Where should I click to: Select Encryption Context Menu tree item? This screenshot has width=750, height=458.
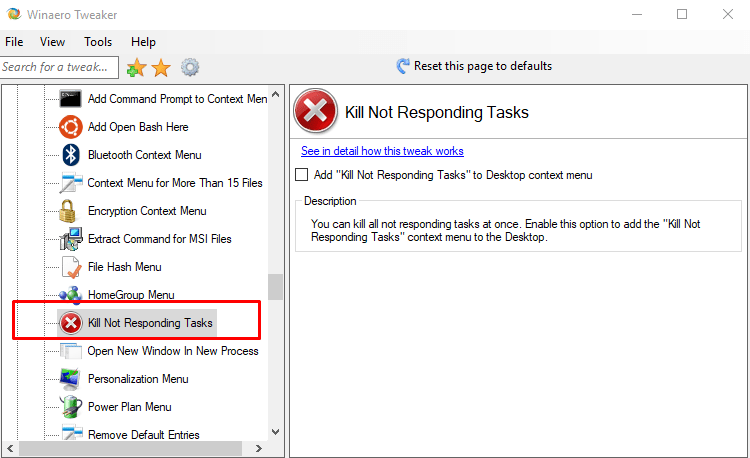pos(147,211)
